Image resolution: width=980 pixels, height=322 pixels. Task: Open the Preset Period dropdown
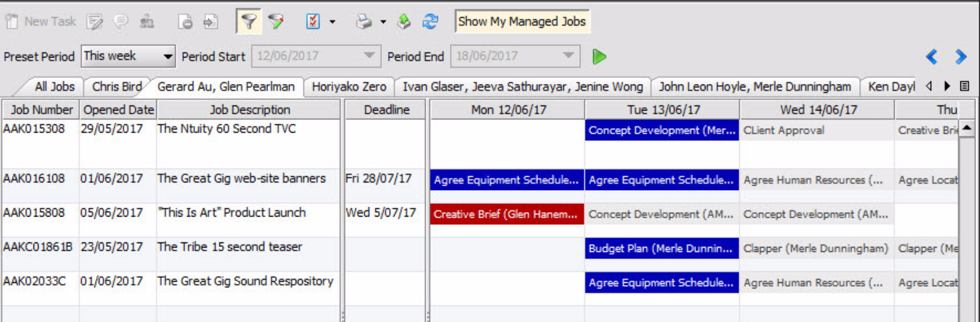[x=128, y=56]
